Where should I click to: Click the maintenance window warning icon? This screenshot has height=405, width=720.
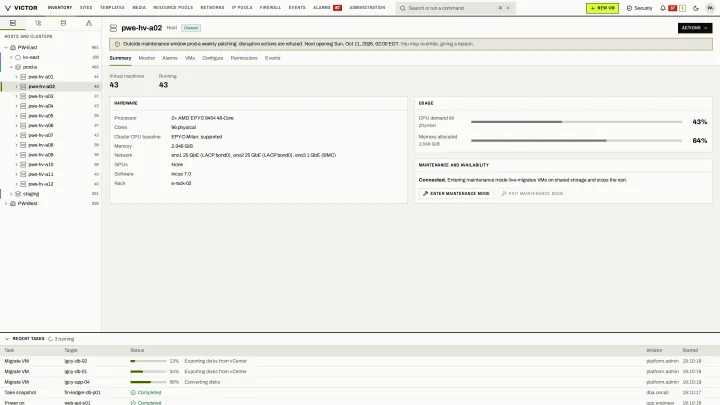pyautogui.click(x=117, y=44)
